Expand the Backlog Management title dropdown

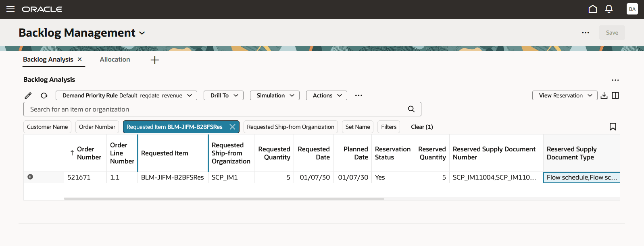pyautogui.click(x=142, y=33)
